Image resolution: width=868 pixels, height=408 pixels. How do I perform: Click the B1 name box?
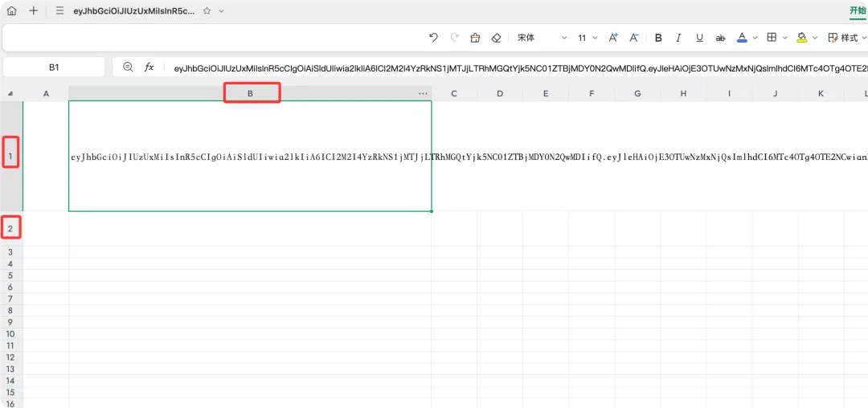(x=54, y=67)
